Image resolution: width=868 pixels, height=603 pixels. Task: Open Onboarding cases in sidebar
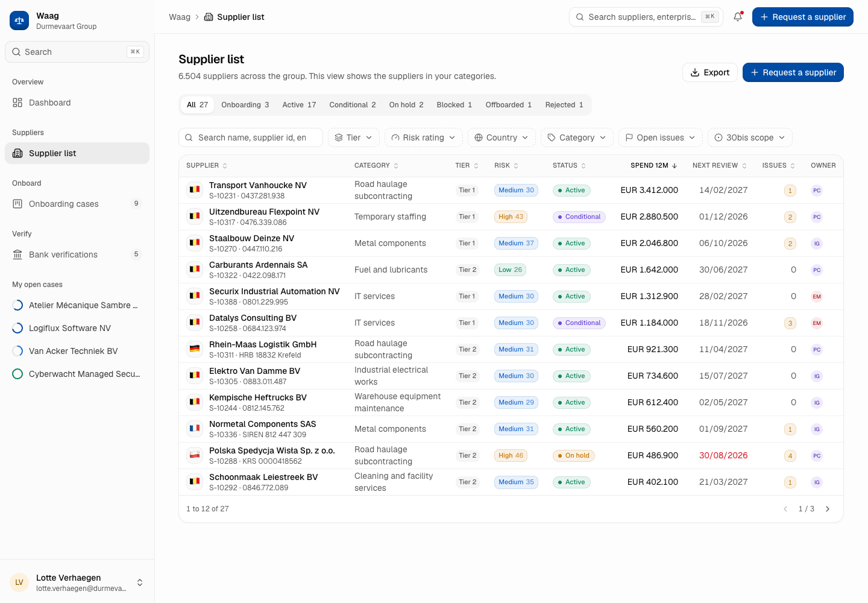(x=77, y=204)
